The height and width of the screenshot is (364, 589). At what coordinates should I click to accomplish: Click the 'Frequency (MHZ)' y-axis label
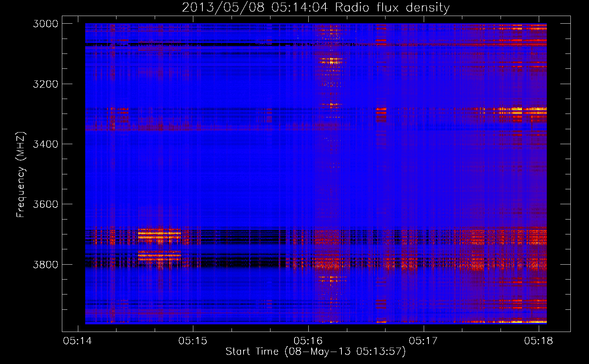point(21,175)
